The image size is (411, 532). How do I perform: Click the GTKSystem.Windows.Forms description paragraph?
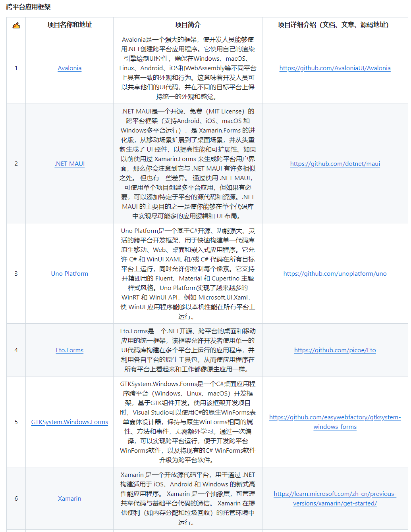(x=188, y=422)
